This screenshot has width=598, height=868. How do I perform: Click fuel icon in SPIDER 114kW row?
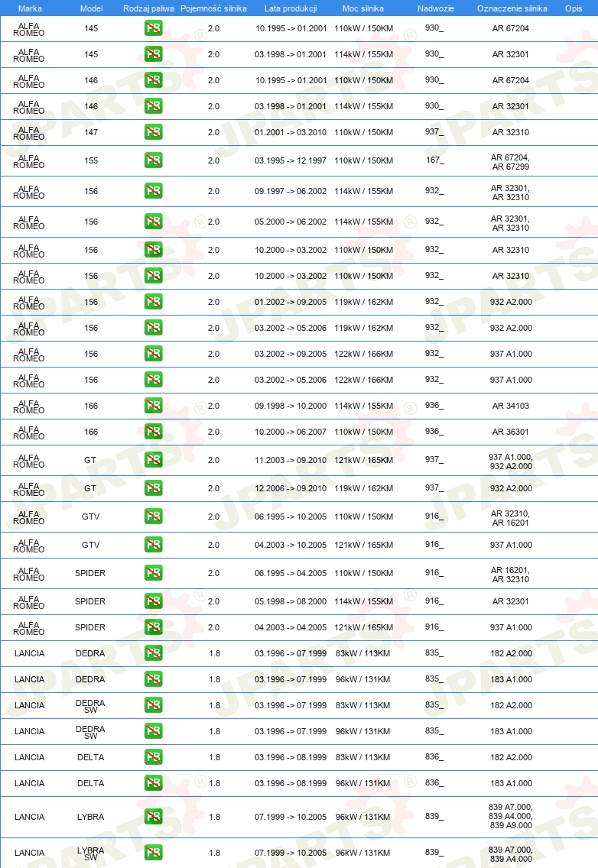(x=154, y=601)
